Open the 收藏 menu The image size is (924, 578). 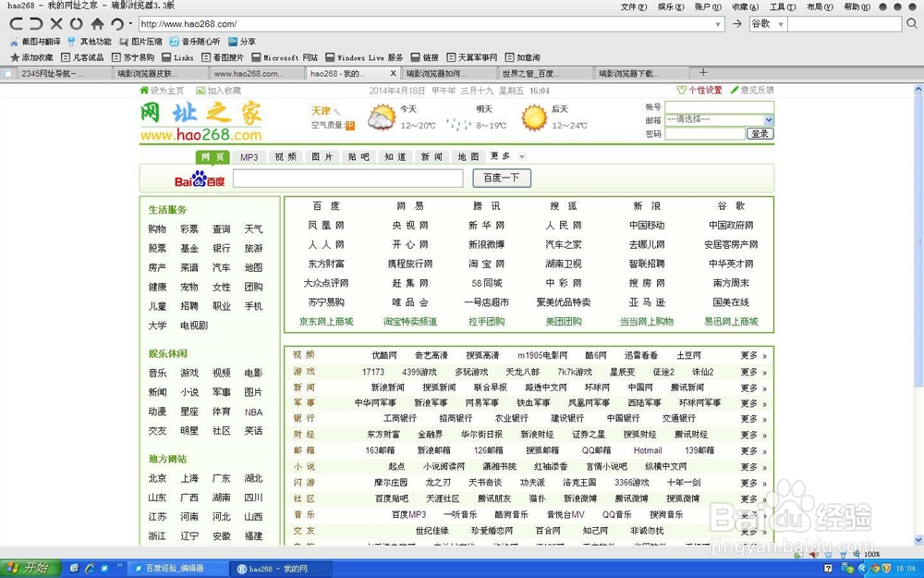pos(746,6)
